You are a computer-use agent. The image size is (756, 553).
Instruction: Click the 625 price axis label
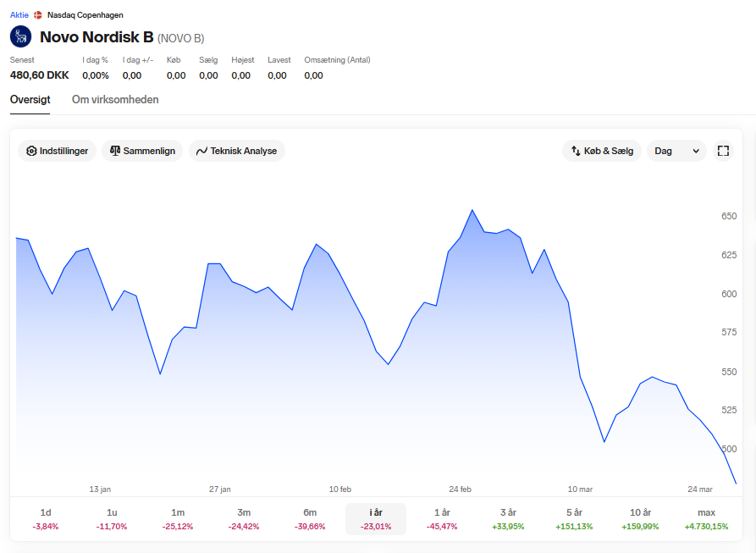click(729, 255)
